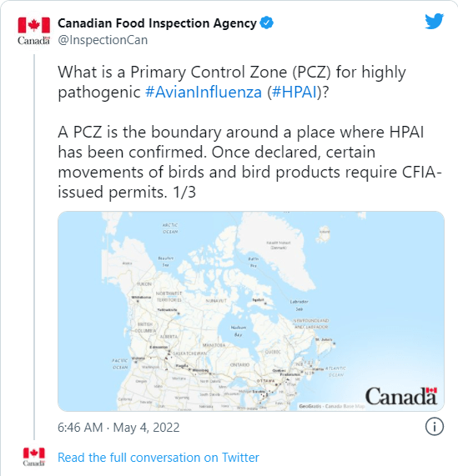The height and width of the screenshot is (476, 458).
Task: Click the blue verified checkmark badge
Action: point(267,23)
